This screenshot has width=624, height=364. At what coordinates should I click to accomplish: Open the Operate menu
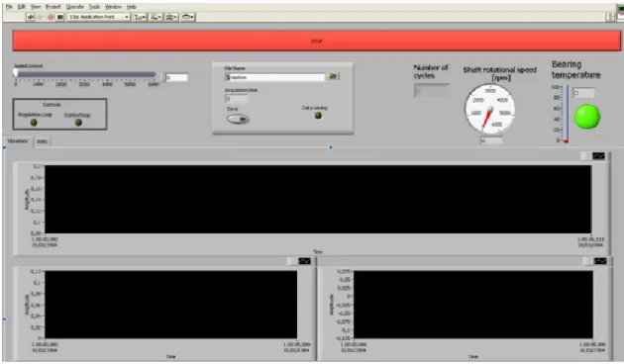pyautogui.click(x=75, y=7)
